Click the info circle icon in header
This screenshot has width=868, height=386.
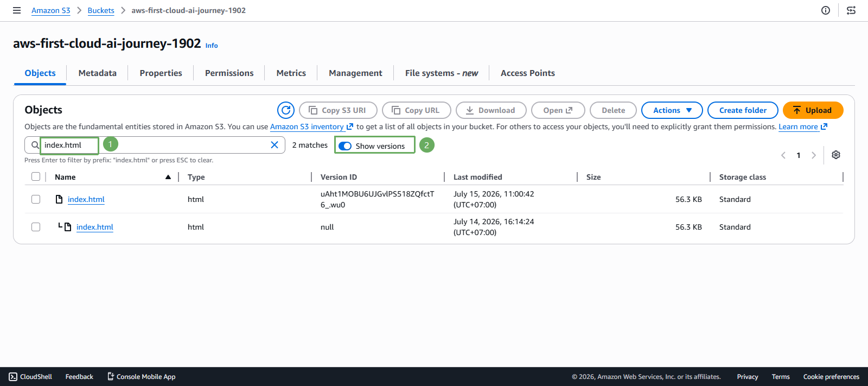pyautogui.click(x=826, y=10)
